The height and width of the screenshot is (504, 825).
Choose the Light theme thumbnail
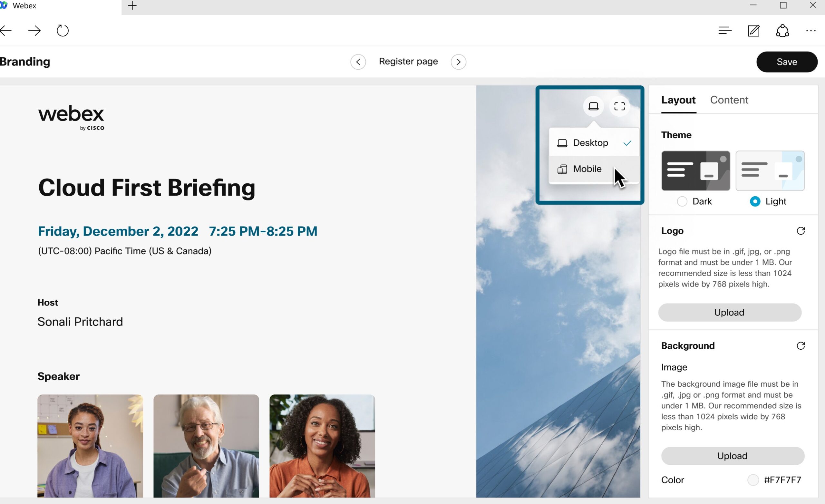pyautogui.click(x=770, y=171)
